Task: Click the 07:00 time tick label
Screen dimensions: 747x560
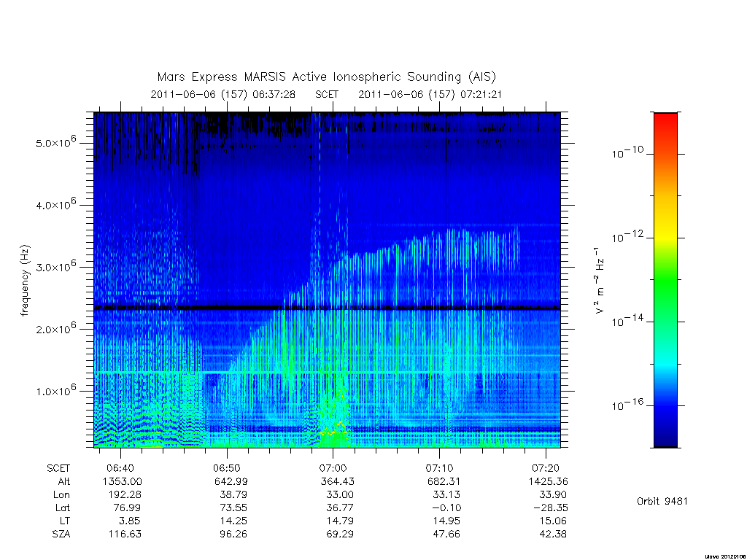Action: click(333, 468)
